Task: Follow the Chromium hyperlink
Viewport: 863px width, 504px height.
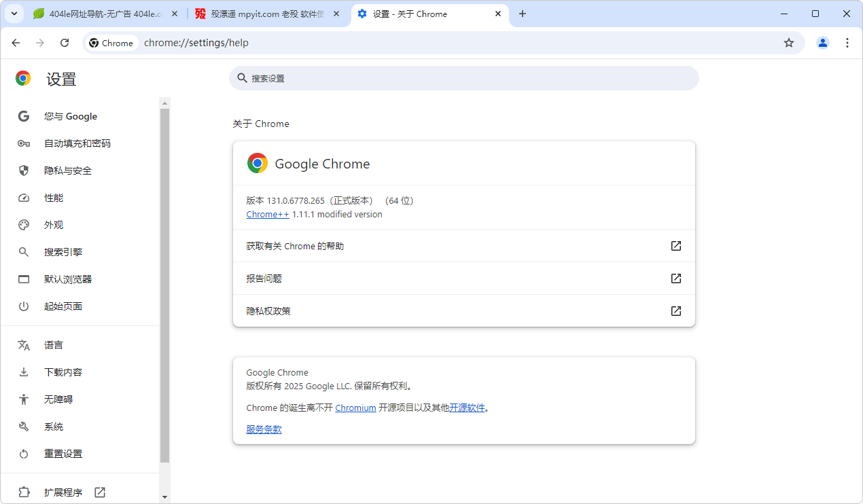Action: click(355, 408)
